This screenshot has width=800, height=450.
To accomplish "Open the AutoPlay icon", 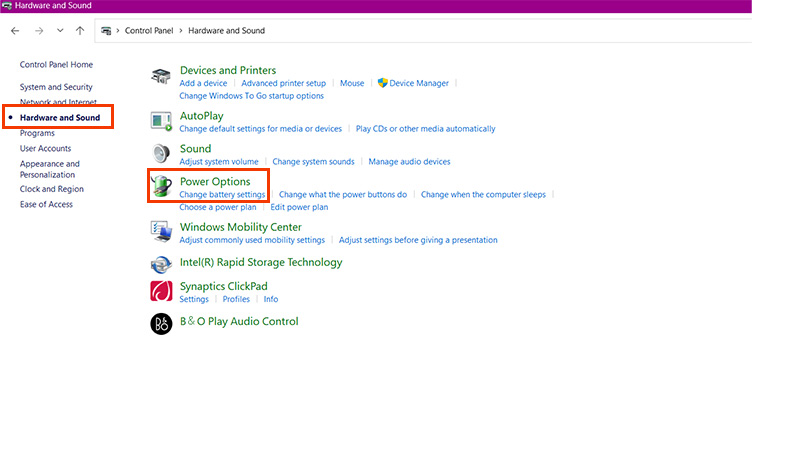I will (161, 121).
